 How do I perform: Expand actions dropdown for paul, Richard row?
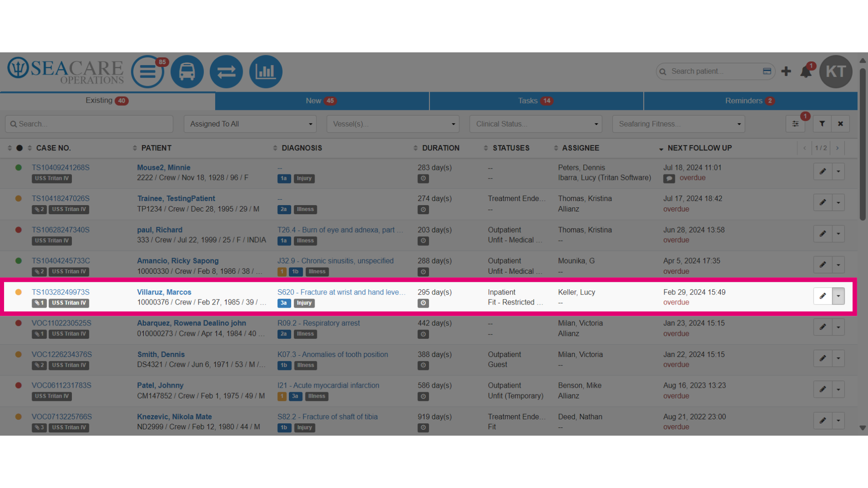[839, 234]
